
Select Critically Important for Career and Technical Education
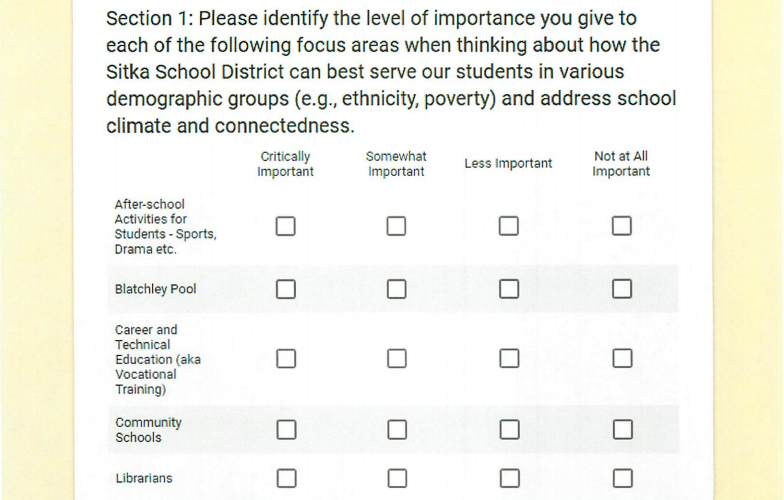tap(286, 358)
